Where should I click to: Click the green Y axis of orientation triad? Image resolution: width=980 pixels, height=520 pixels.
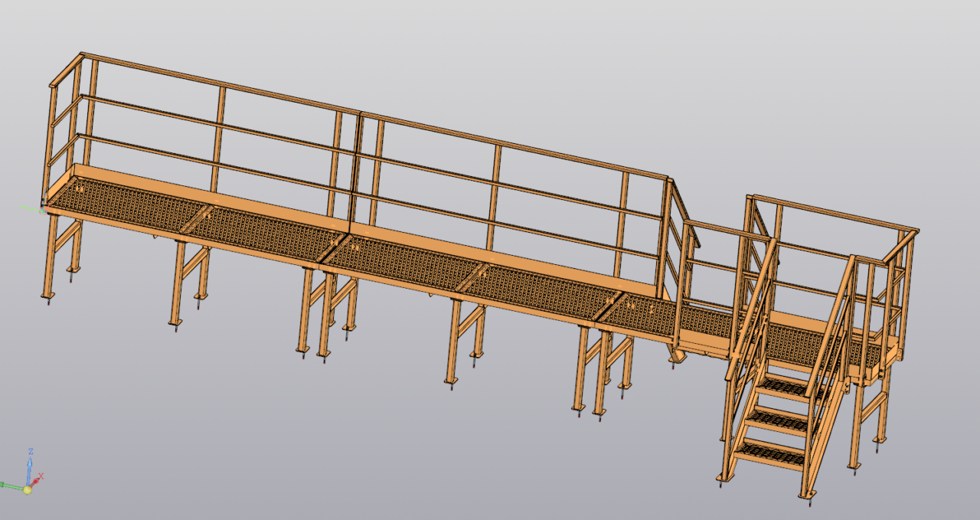[x=11, y=486]
